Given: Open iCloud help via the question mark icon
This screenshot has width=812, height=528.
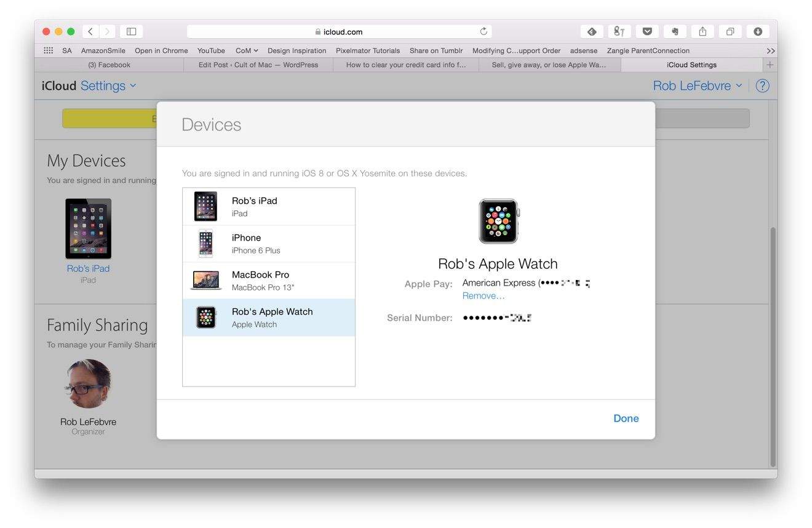Looking at the screenshot, I should [762, 86].
